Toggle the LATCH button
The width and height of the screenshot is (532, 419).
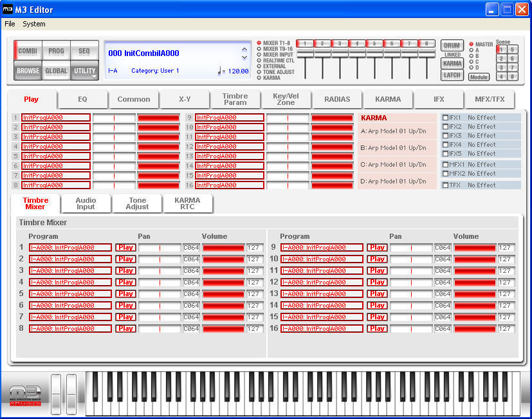(452, 75)
